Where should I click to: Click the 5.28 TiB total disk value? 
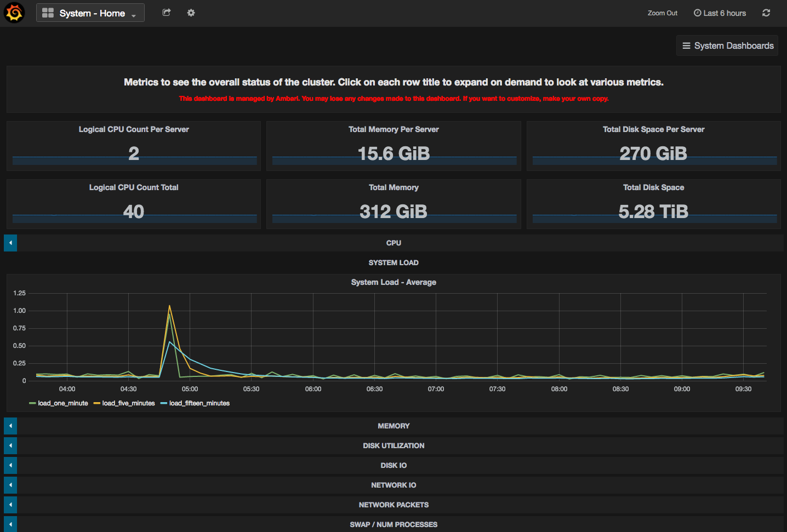653,211
